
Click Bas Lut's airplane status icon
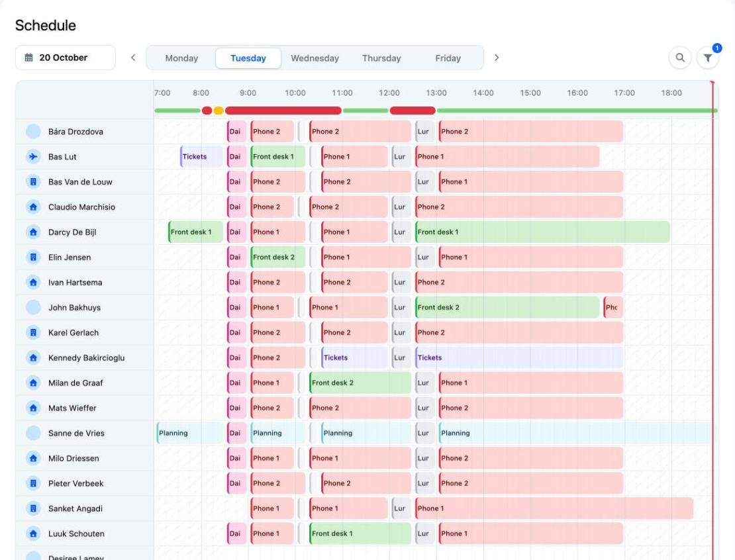click(x=33, y=156)
